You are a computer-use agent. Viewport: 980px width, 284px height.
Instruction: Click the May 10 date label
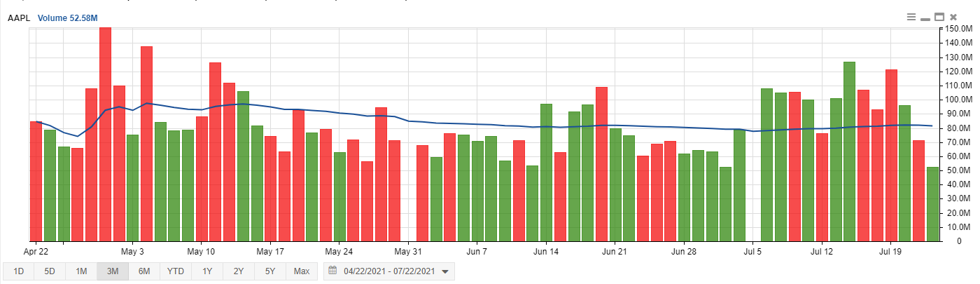[201, 250]
